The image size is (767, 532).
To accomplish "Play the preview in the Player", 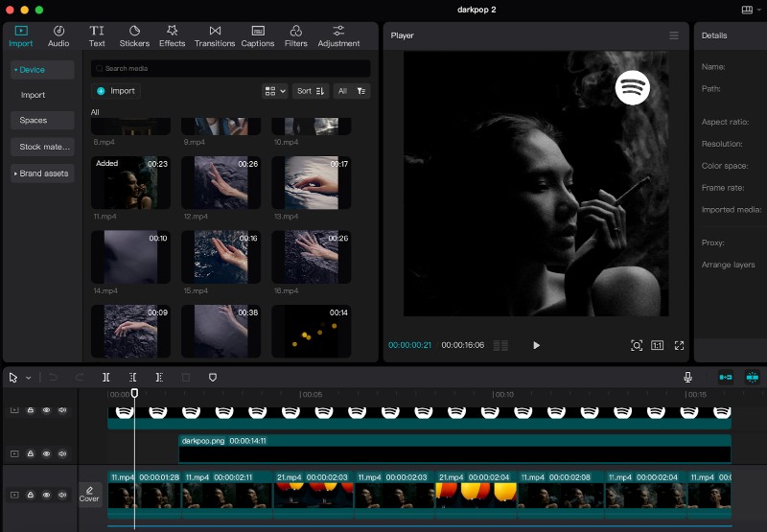I will [536, 345].
